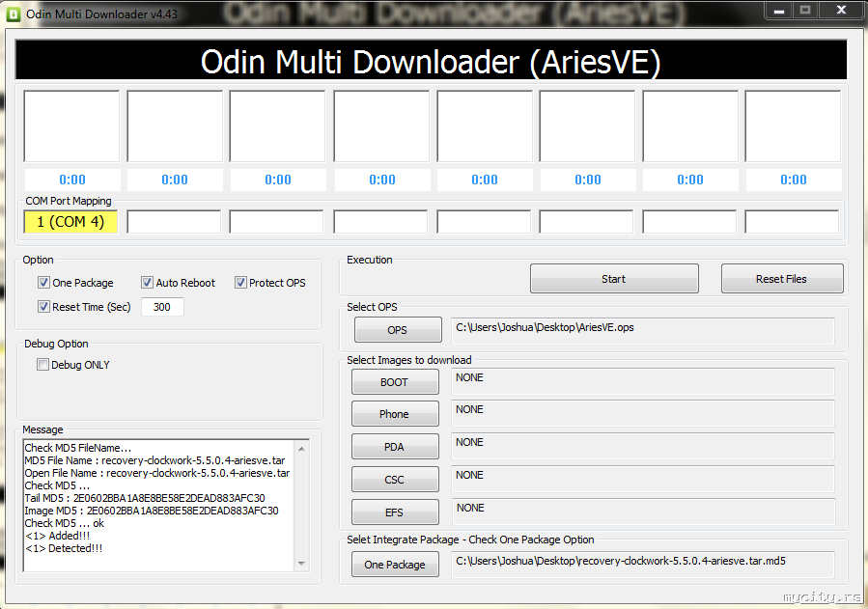The image size is (868, 609).
Task: Click the 'Tail MD5' line in message log
Action: click(145, 498)
